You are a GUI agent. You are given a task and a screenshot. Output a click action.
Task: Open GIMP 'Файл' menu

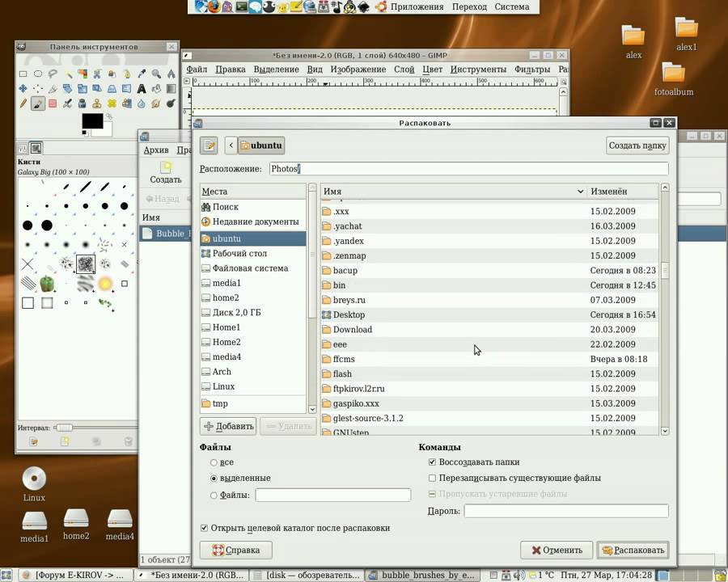point(197,70)
